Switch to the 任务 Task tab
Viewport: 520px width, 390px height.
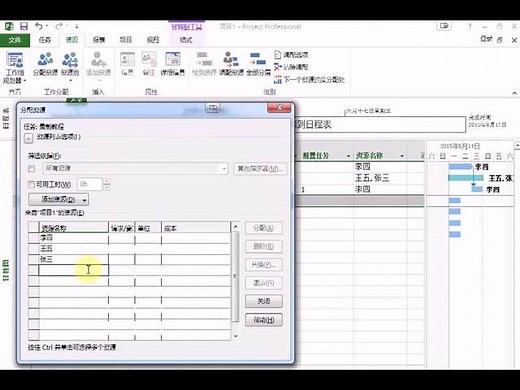click(x=45, y=40)
